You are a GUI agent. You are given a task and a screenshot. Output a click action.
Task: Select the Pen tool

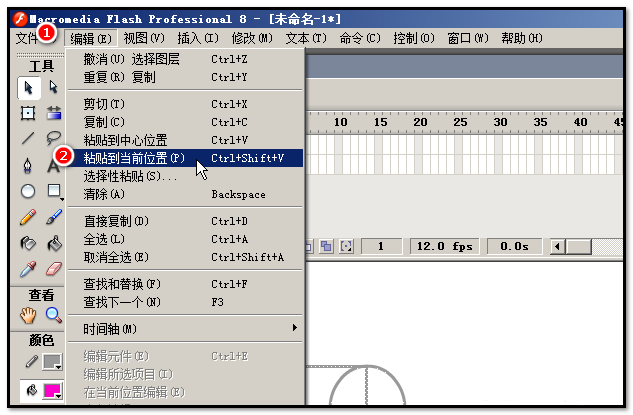pos(28,166)
